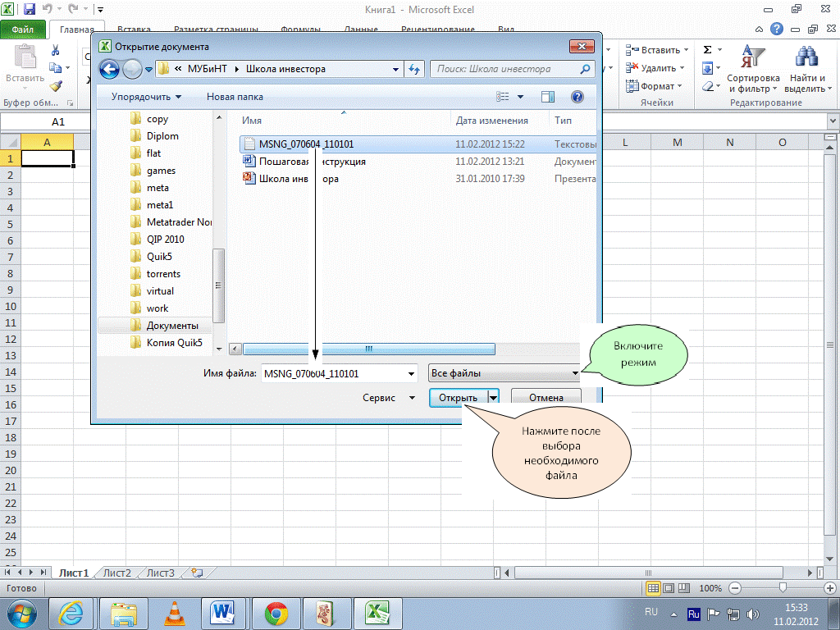
Task: Switch to sheet tab Лист2
Action: point(116,573)
